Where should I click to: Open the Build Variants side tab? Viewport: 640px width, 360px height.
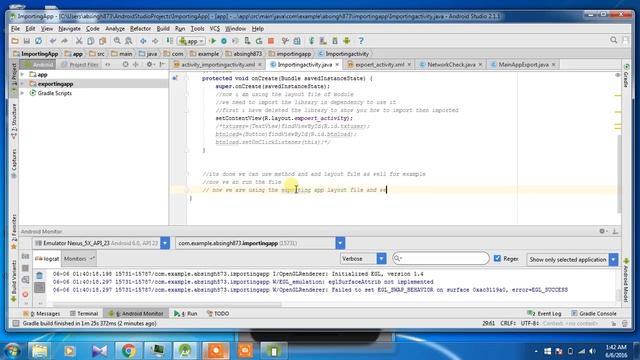[x=14, y=282]
